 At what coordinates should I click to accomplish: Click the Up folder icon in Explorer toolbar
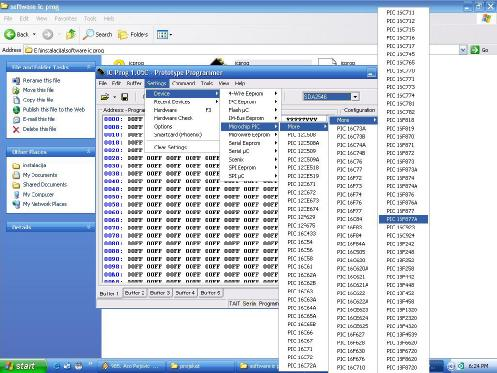click(x=71, y=34)
